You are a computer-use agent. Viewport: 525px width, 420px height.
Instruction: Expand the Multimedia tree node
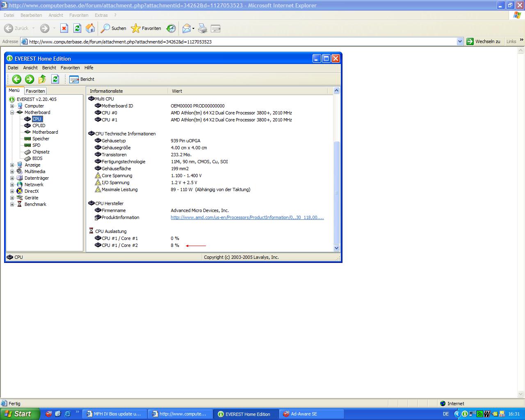[12, 171]
